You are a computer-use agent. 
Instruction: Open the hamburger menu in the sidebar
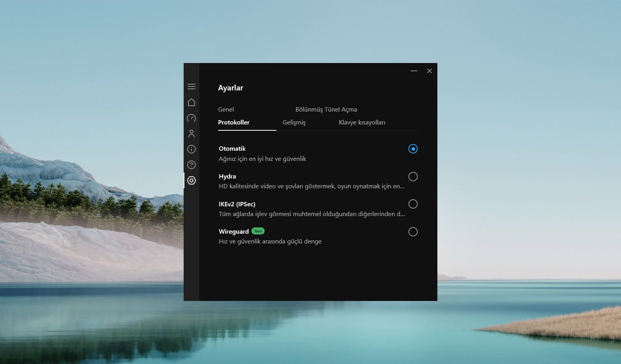pos(191,86)
